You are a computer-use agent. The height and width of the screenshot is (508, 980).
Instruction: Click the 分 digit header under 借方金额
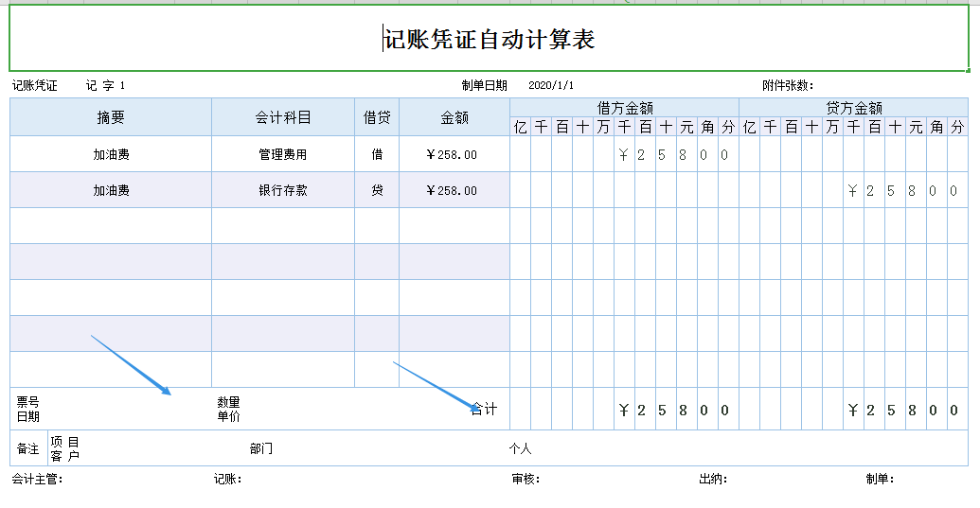(x=728, y=128)
